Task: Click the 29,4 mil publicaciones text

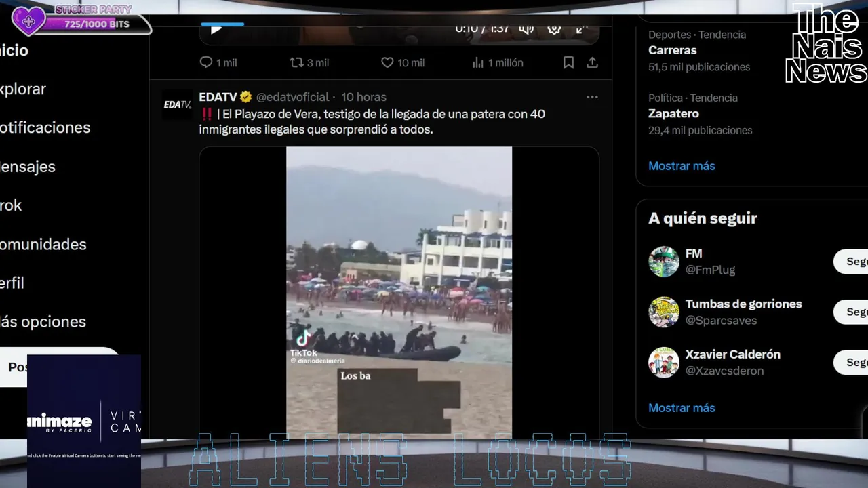Action: point(701,130)
